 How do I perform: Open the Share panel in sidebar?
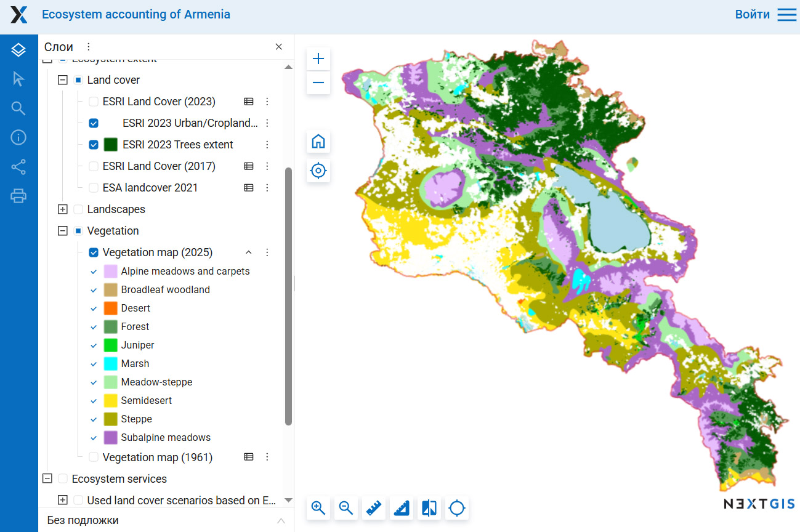18,167
